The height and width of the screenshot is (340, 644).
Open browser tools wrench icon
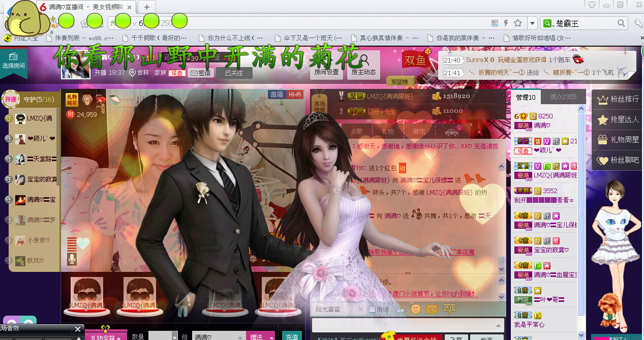point(638,23)
